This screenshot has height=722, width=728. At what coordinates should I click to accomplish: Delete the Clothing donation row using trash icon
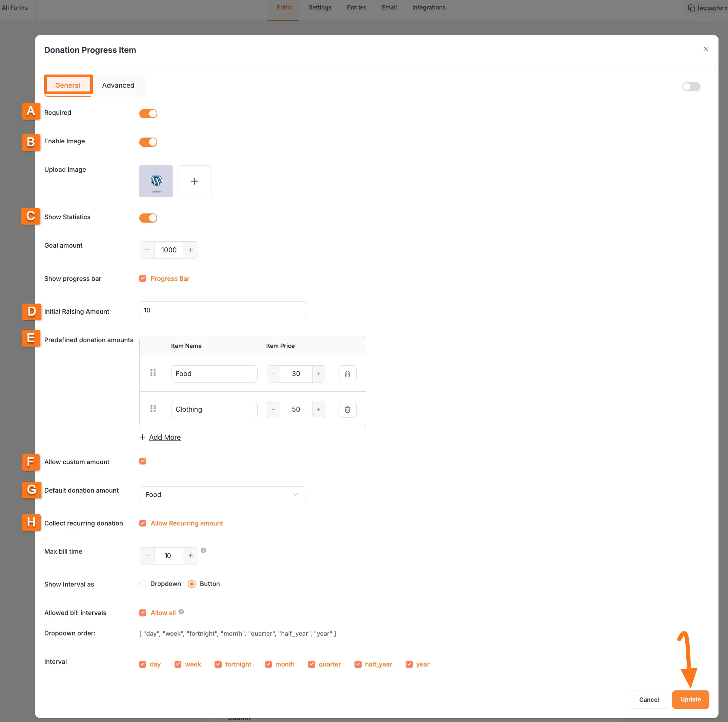pyautogui.click(x=347, y=409)
